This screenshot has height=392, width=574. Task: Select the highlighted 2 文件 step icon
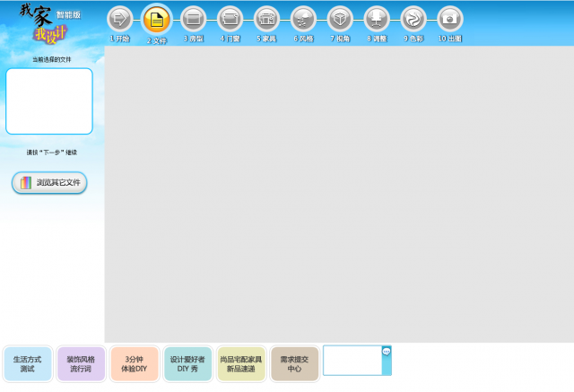click(157, 20)
